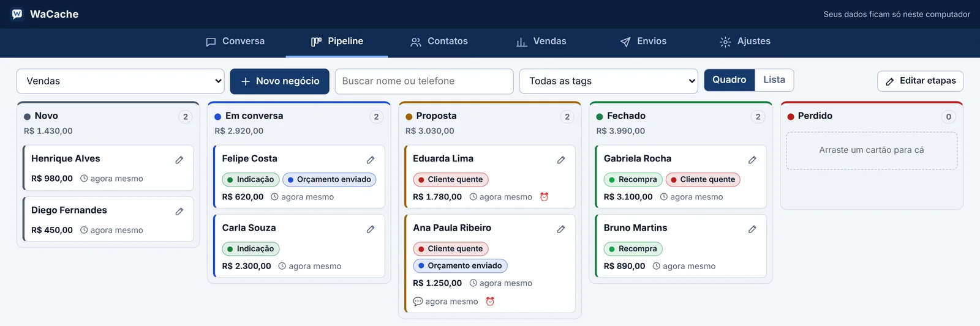Edit Felipe Costa card pencil icon
Image resolution: width=980 pixels, height=326 pixels.
pos(371,160)
